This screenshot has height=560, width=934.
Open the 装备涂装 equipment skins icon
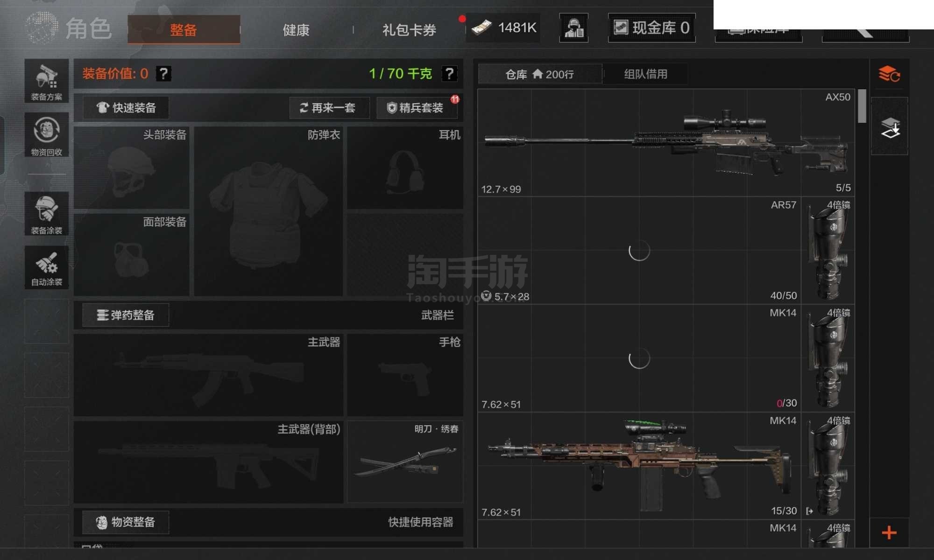pos(46,214)
